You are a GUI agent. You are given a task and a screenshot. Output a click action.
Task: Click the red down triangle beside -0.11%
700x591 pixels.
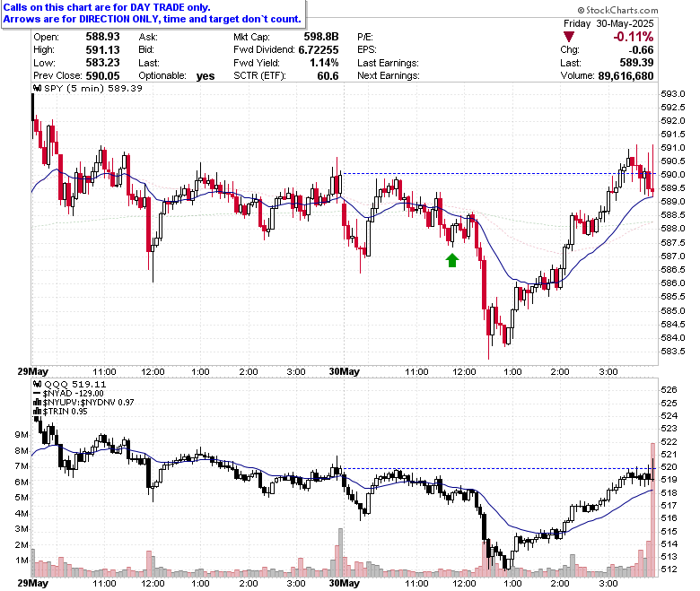(x=569, y=37)
